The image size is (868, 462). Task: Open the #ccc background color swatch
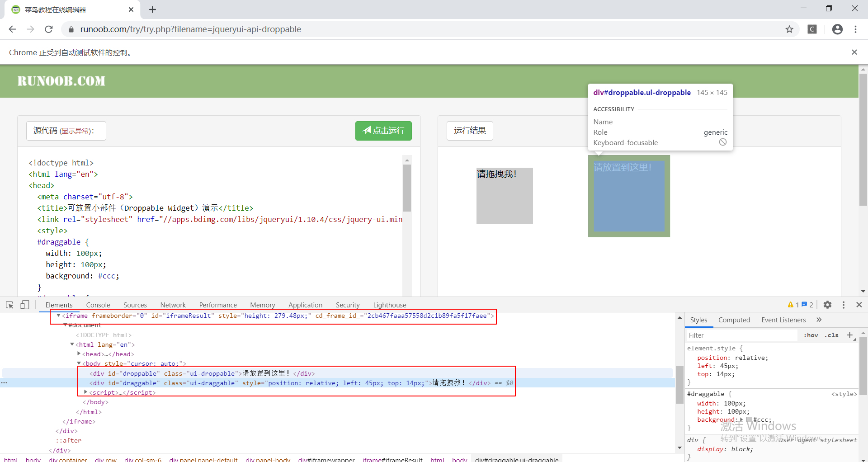coord(749,420)
